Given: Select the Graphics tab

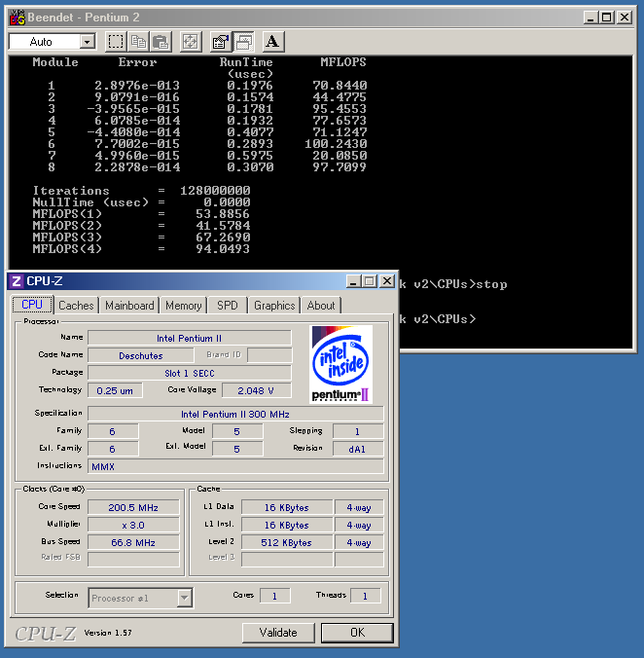Looking at the screenshot, I should tap(274, 305).
